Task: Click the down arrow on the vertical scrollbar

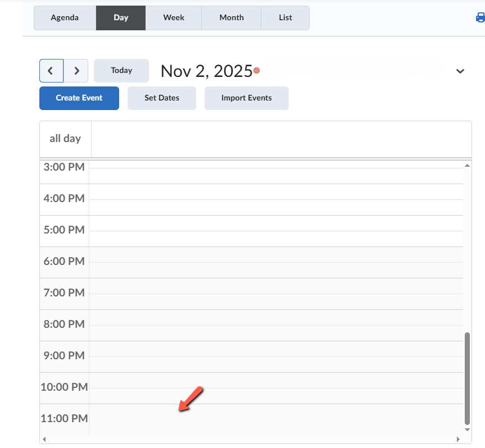Action: click(x=466, y=428)
